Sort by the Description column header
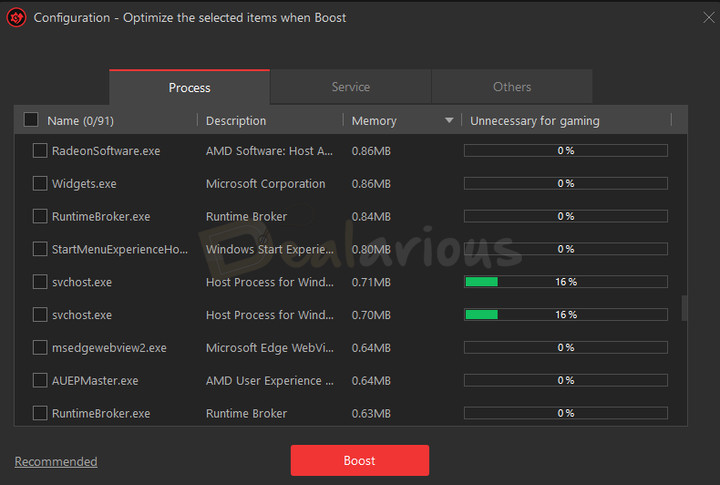Viewport: 720px width, 485px height. point(236,121)
